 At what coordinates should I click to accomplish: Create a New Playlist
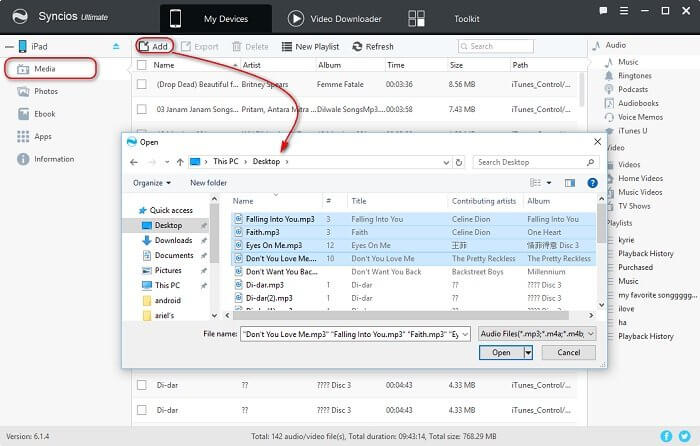point(311,46)
